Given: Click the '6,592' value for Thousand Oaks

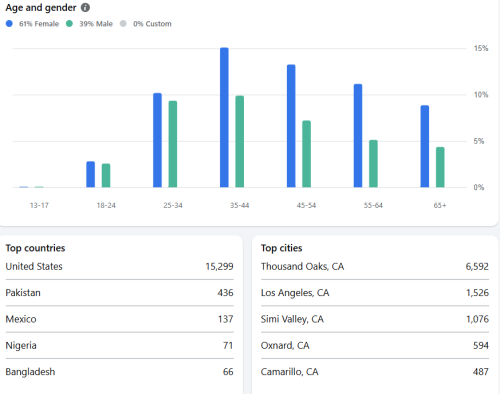Looking at the screenshot, I should click(477, 266).
